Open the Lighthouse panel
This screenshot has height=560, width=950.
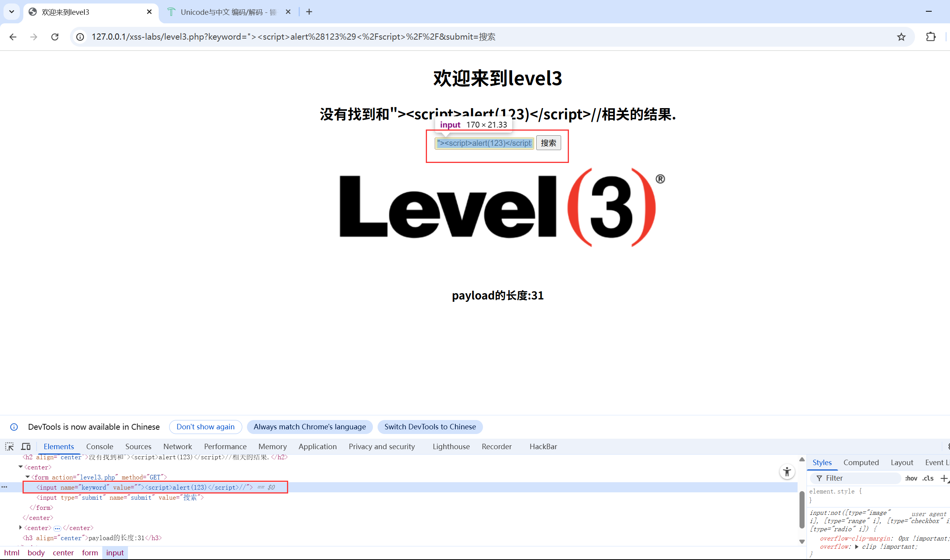tap(451, 446)
